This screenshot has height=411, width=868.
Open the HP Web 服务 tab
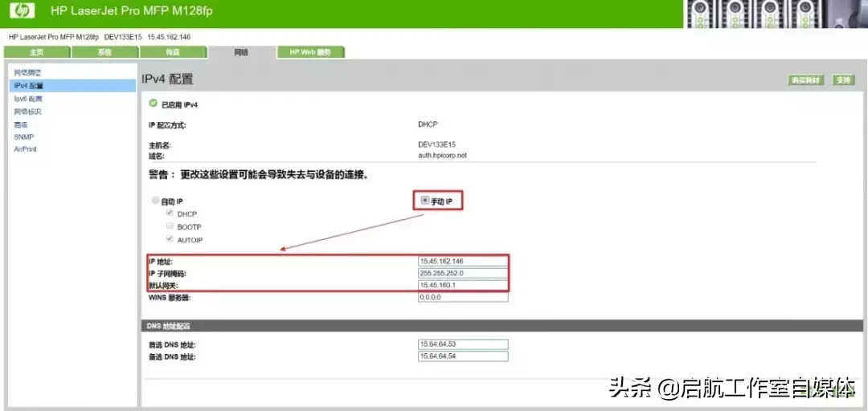310,52
